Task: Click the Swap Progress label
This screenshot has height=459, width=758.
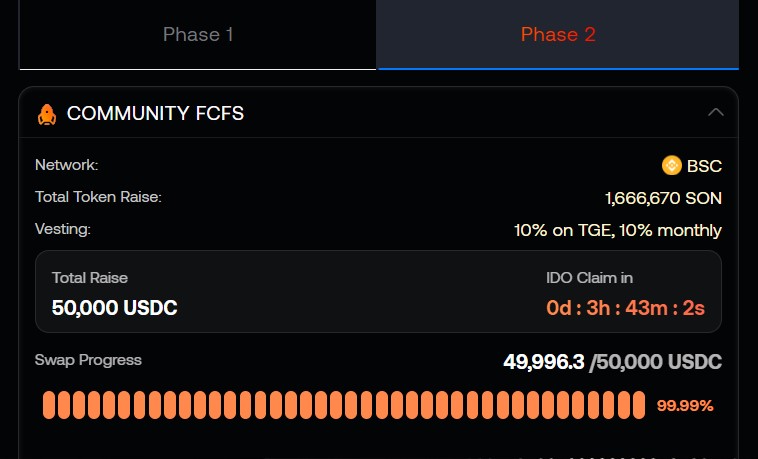Action: coord(88,360)
